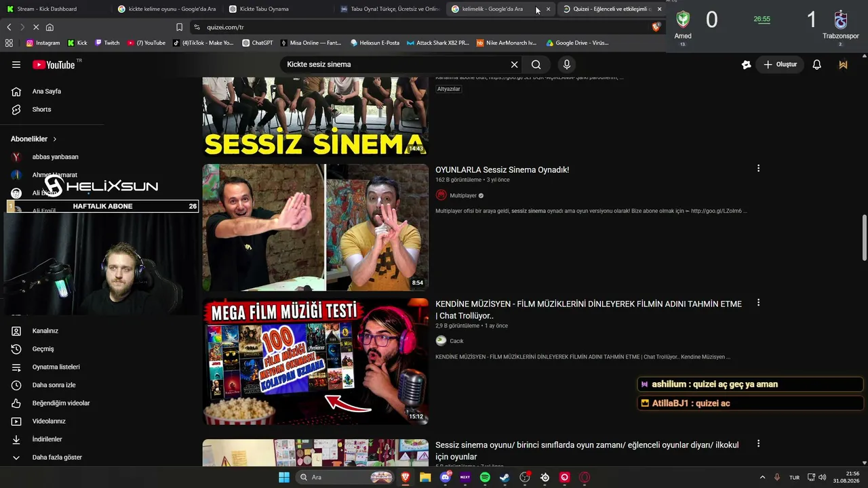Viewport: 868px width, 488px height.
Task: Open the Instagram bookmark
Action: 43,43
